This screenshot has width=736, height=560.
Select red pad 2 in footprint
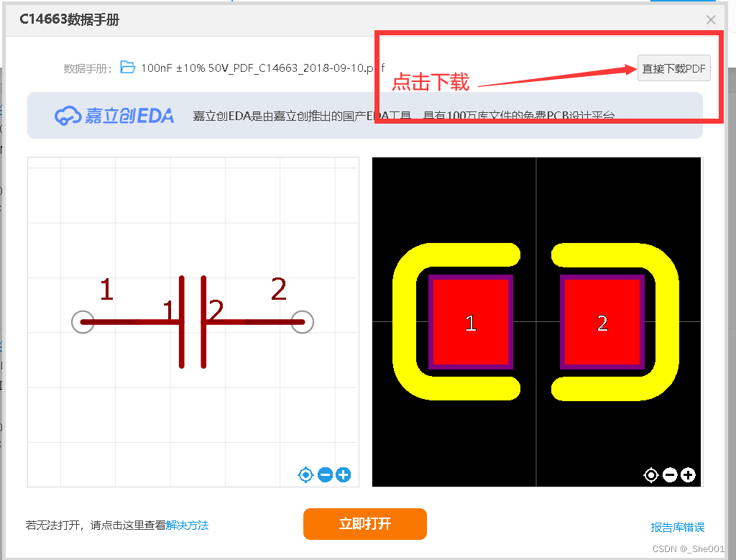[x=602, y=322]
